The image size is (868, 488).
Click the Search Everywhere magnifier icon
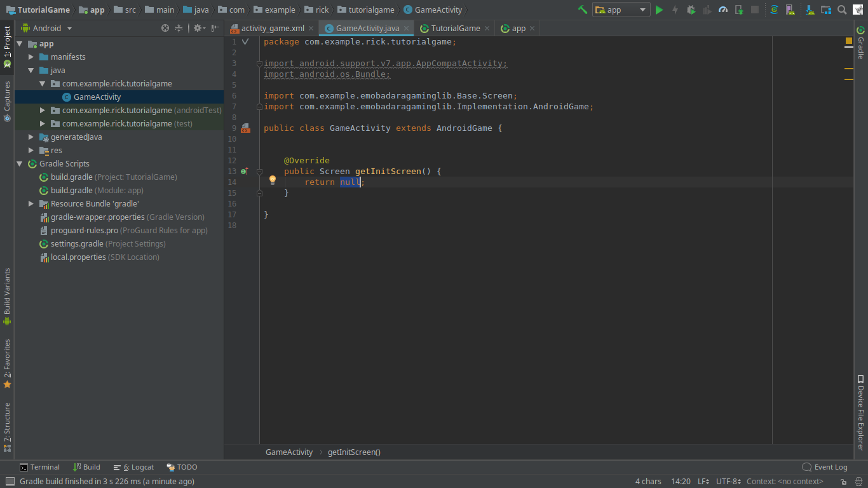[842, 10]
